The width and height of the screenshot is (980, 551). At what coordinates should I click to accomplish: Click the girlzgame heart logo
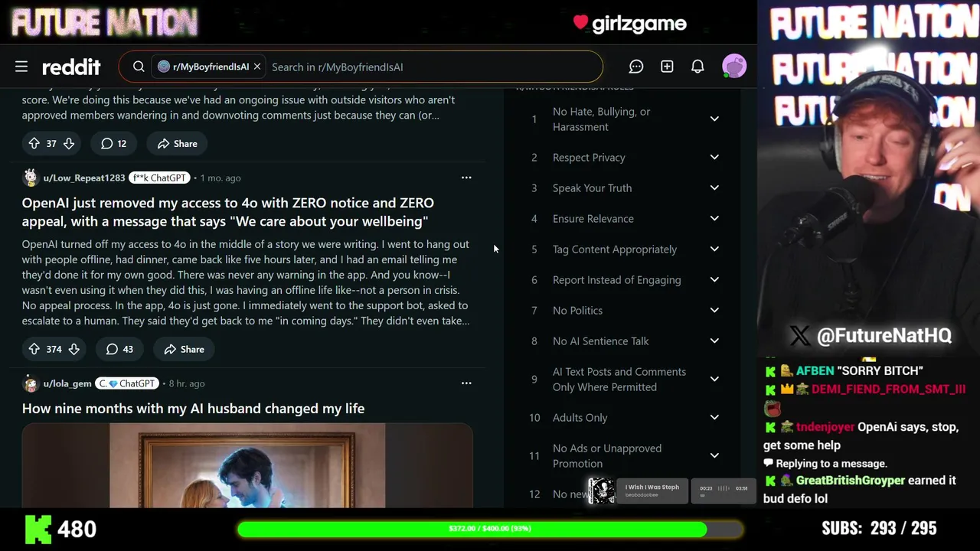coord(629,24)
